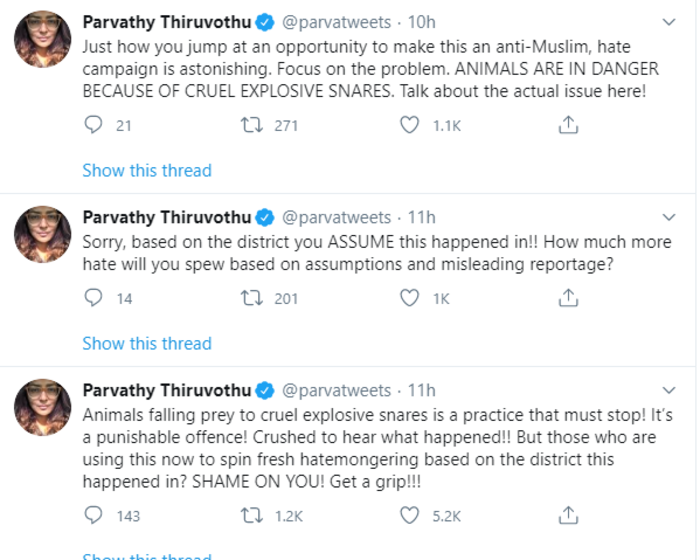Expand options chevron on the ASSUME tweet

(669, 217)
